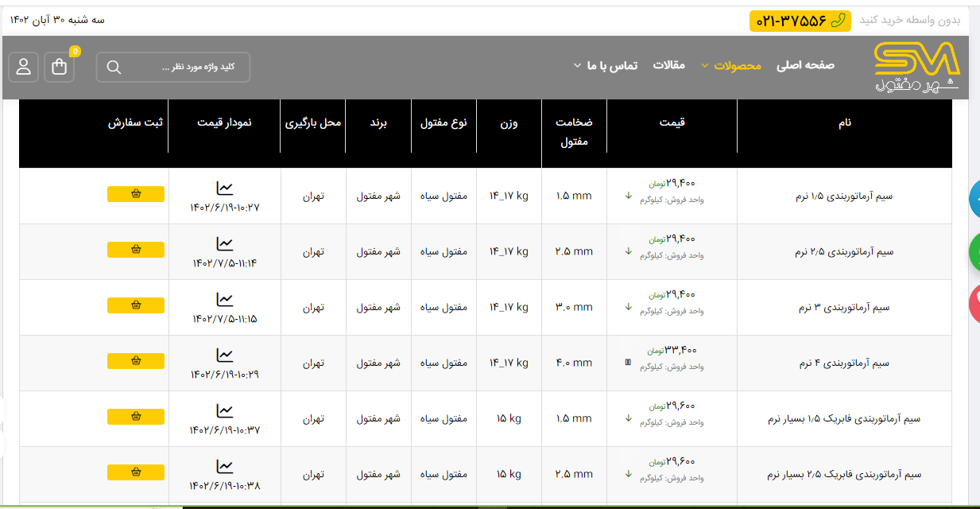The image size is (980, 509).
Task: Click the search magnifier icon
Action: pos(114,68)
